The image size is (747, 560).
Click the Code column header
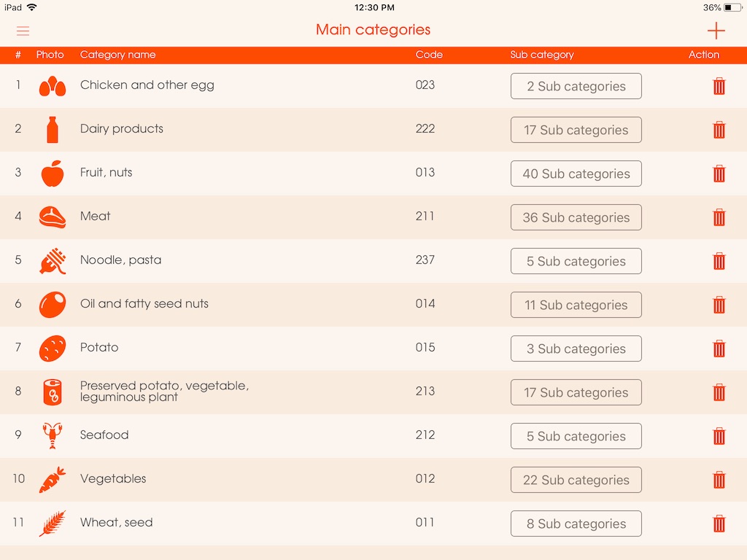(429, 55)
